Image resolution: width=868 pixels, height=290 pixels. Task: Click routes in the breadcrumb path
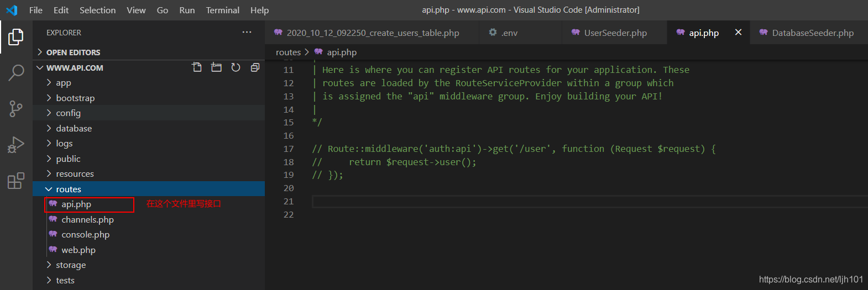point(288,52)
